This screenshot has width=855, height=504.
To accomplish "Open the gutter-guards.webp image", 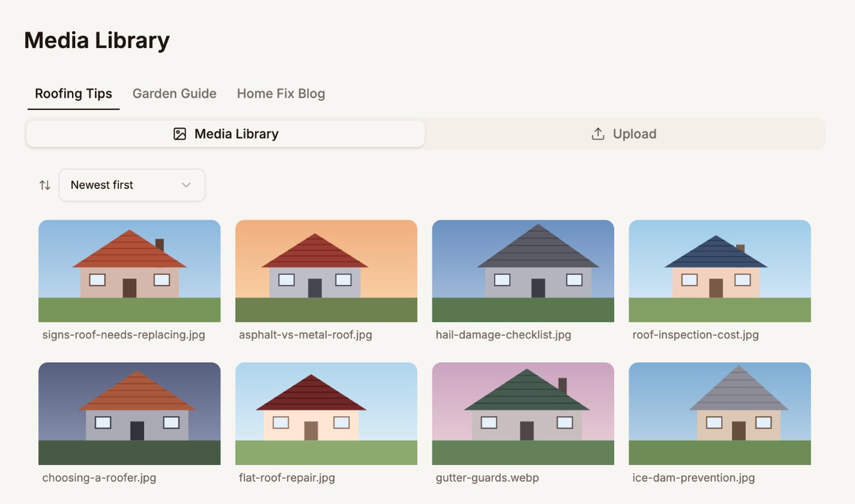I will (x=523, y=413).
